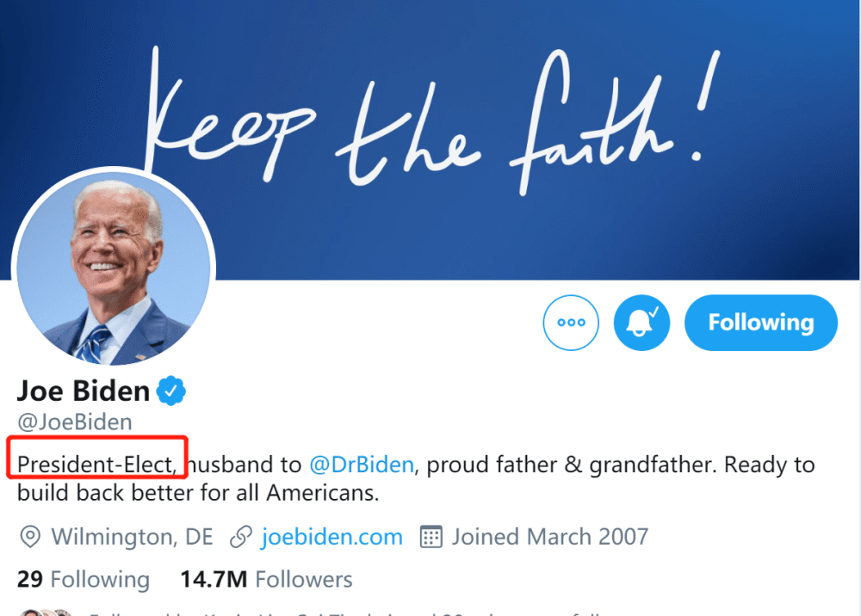This screenshot has height=616, width=861.
Task: Click the 'Joe Biden' display name
Action: [84, 391]
